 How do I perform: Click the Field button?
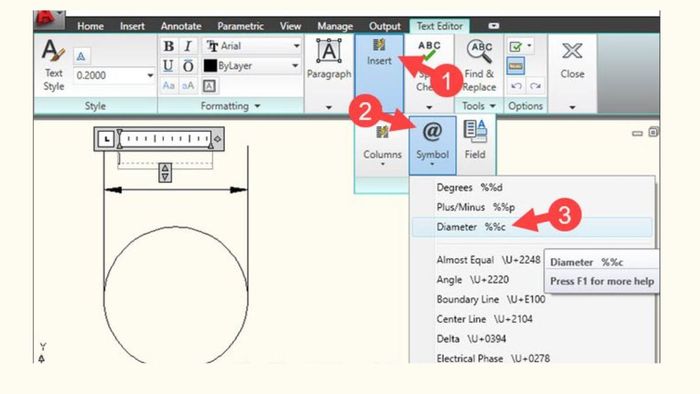[475, 140]
